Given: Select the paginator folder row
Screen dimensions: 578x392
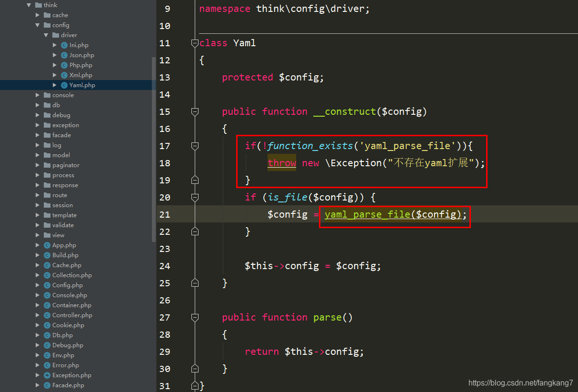Looking at the screenshot, I should coord(78,165).
